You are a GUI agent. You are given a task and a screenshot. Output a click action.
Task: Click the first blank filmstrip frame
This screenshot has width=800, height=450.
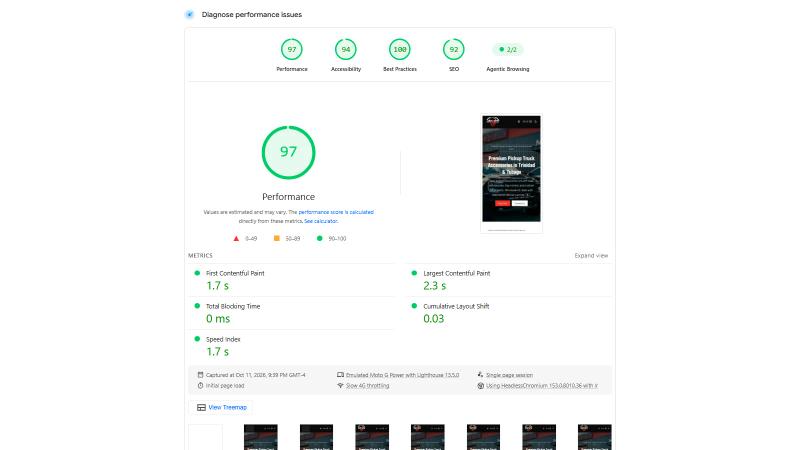[x=206, y=437]
